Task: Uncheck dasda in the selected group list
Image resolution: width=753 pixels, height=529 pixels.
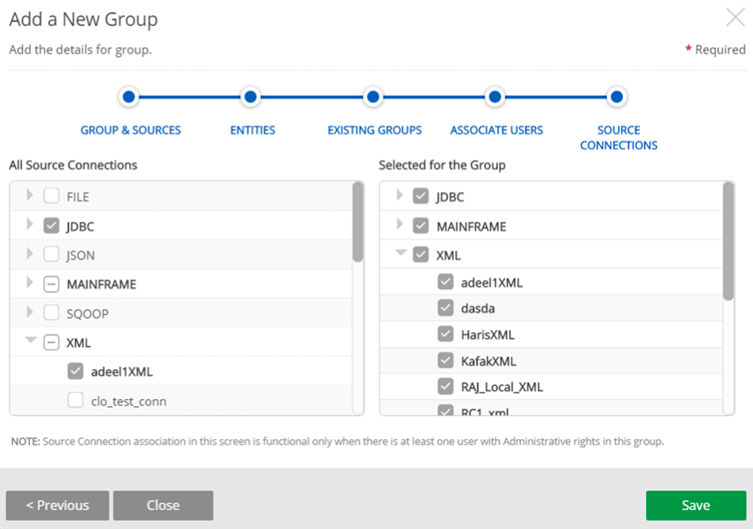Action: pos(446,308)
